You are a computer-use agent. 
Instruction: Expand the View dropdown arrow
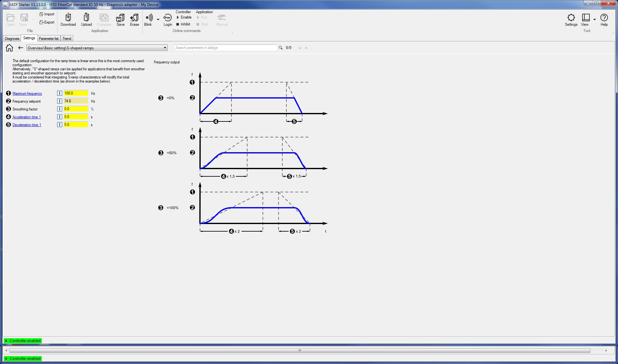(x=594, y=19)
